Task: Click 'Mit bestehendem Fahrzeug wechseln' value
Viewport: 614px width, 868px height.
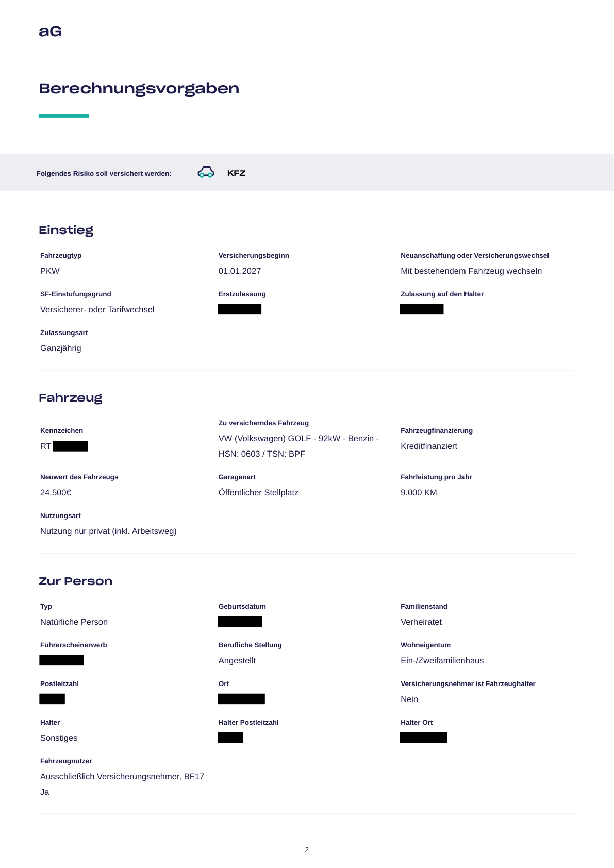Action: coord(471,271)
